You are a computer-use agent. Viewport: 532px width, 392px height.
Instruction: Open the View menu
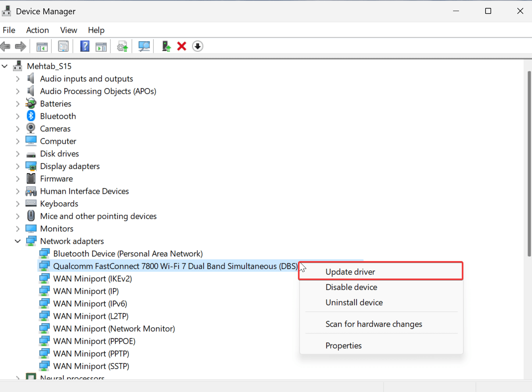click(69, 30)
